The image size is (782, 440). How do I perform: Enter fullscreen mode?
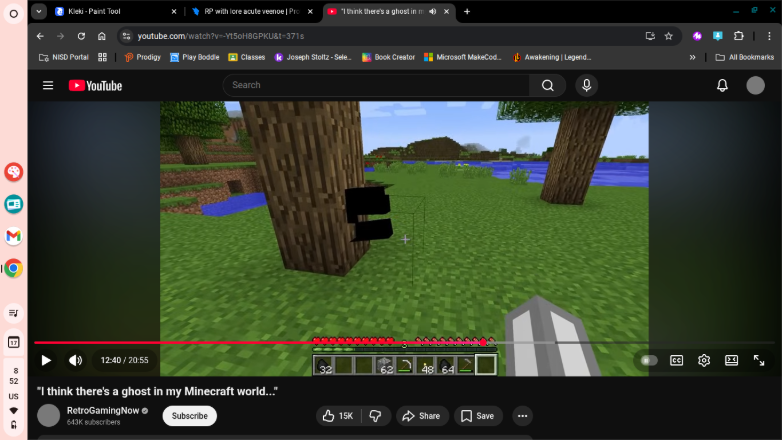(x=759, y=360)
